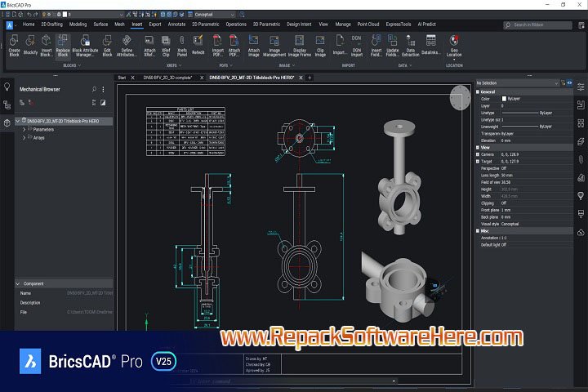Open the Xrefs Panel
This screenshot has width=588, height=392.
[182, 46]
